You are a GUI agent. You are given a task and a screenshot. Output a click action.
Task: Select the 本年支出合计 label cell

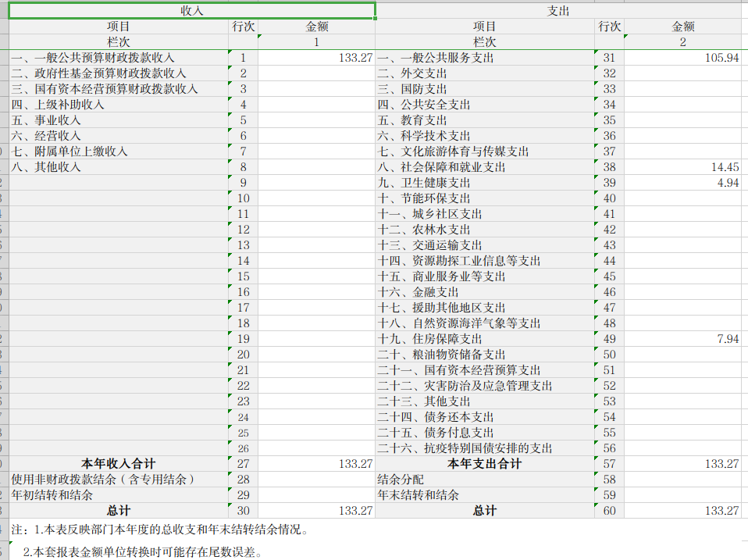click(x=484, y=464)
